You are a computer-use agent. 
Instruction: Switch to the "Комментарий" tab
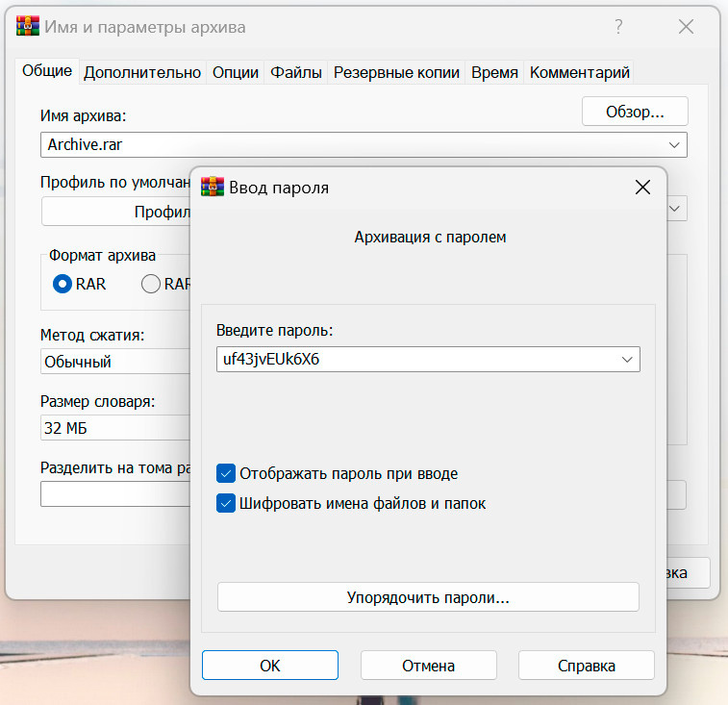[x=579, y=72]
